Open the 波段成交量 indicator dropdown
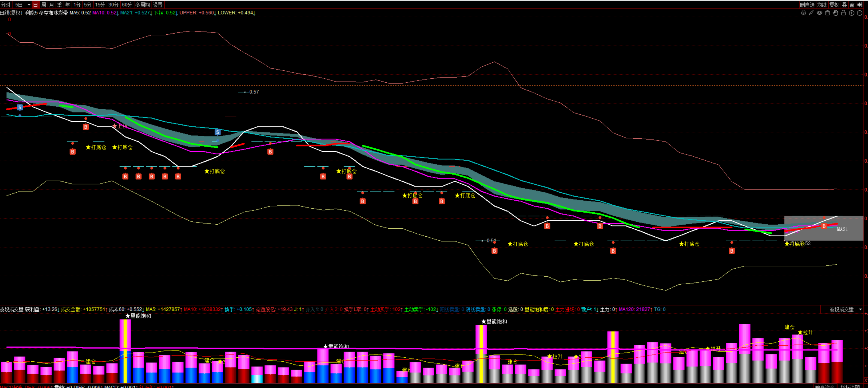The width and height of the screenshot is (868, 388). click(x=860, y=309)
